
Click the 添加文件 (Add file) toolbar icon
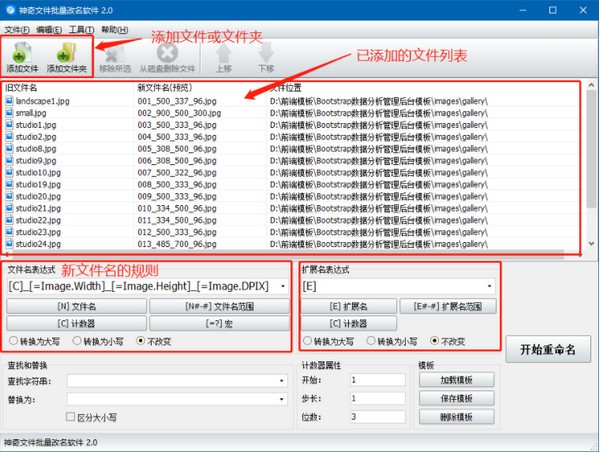pos(22,52)
